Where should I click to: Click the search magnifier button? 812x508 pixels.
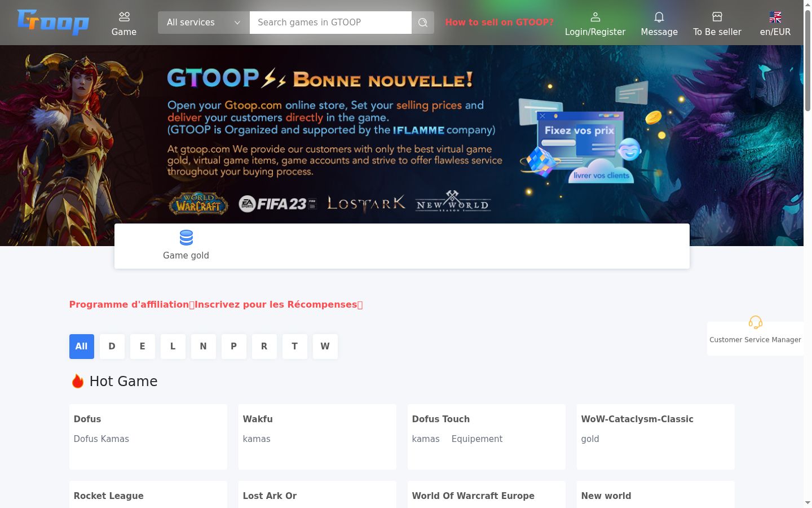[423, 23]
